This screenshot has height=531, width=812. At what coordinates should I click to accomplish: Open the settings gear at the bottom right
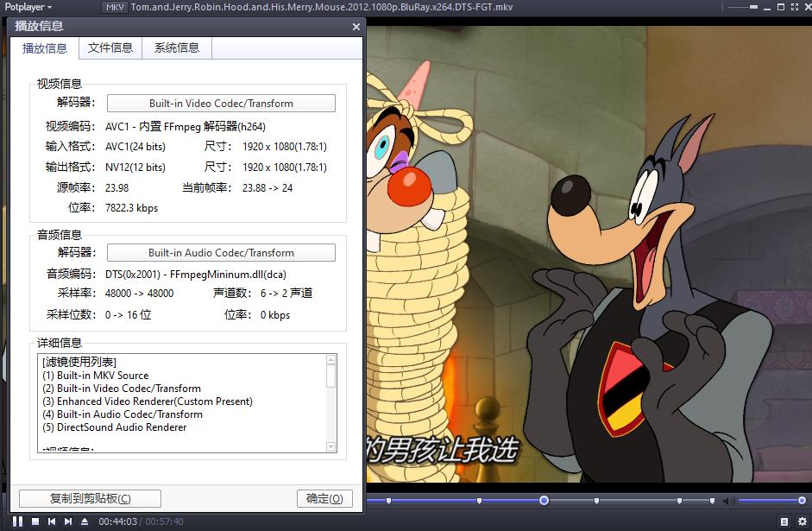pyautogui.click(x=803, y=522)
